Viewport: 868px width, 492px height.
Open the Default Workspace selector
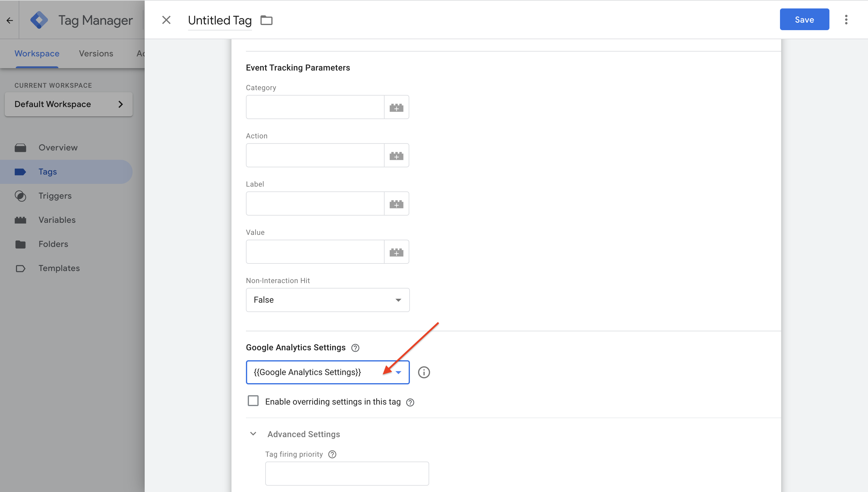coord(68,104)
